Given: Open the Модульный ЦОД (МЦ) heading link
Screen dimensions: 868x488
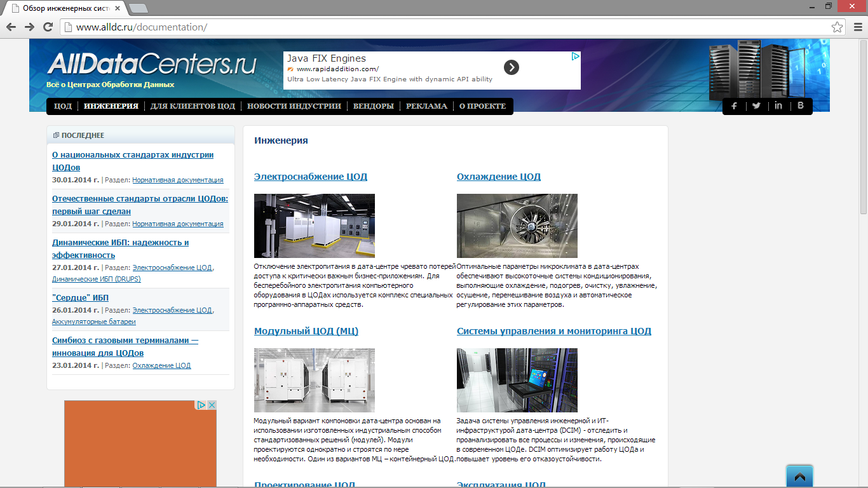Looking at the screenshot, I should pos(306,331).
